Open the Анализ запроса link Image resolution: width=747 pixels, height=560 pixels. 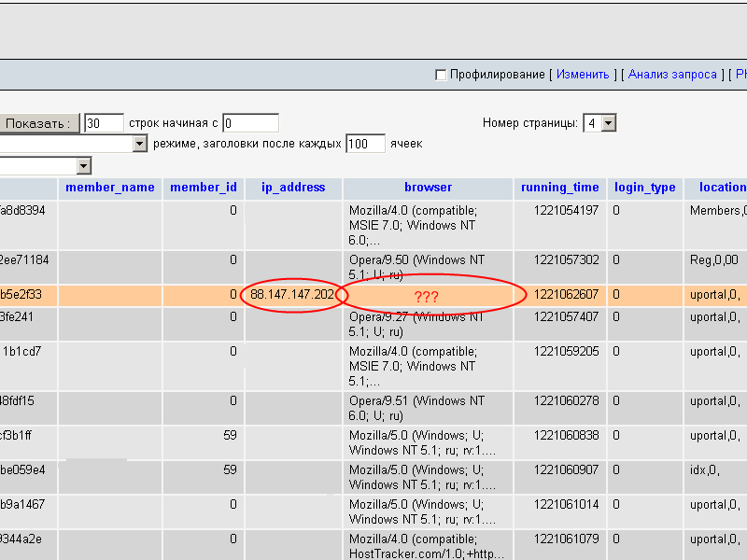coord(672,75)
